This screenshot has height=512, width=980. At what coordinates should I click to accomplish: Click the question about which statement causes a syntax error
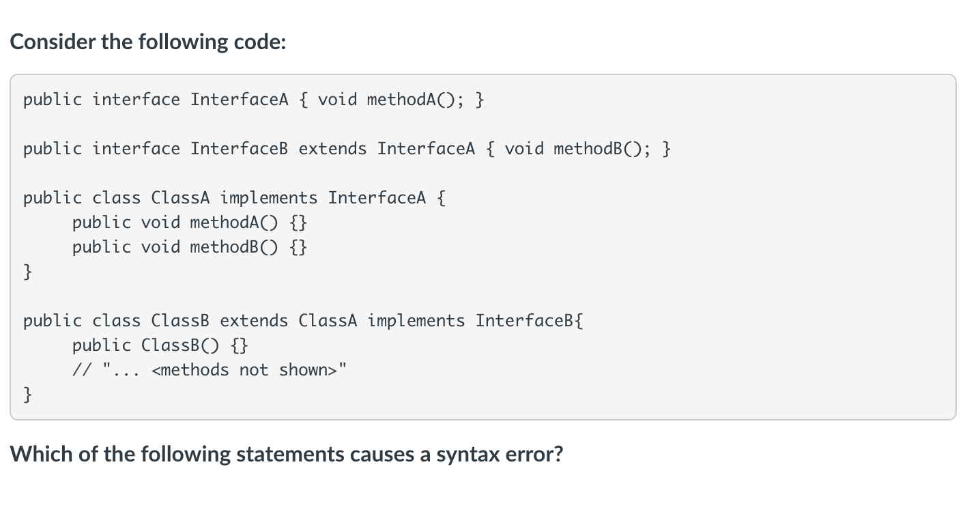pos(287,454)
